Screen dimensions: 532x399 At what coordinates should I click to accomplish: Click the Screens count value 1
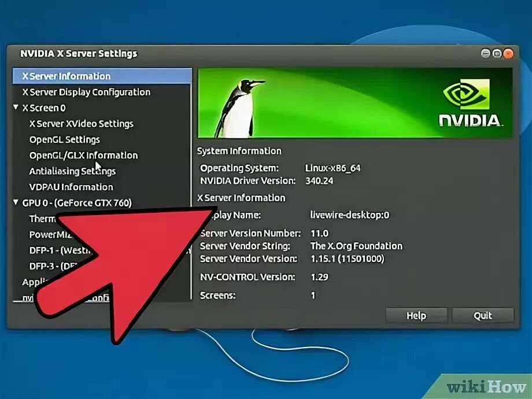click(x=313, y=295)
